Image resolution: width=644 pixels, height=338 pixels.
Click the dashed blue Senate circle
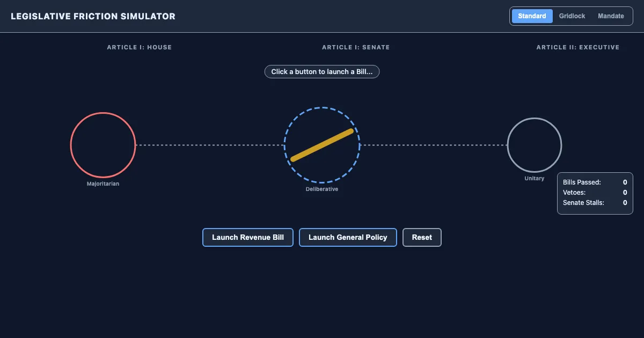pyautogui.click(x=322, y=145)
